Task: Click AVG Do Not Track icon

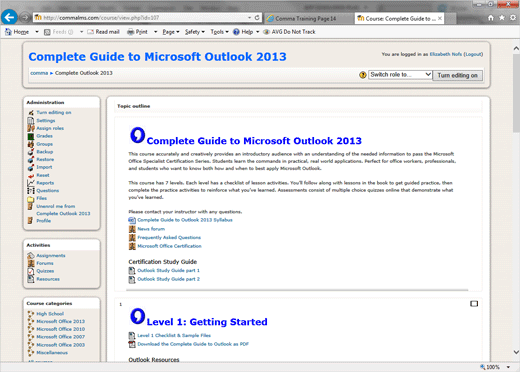Action: tap(266, 32)
